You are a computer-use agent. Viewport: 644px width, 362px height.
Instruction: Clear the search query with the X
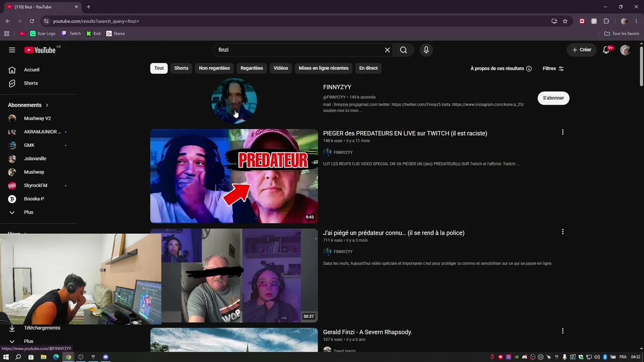(387, 50)
